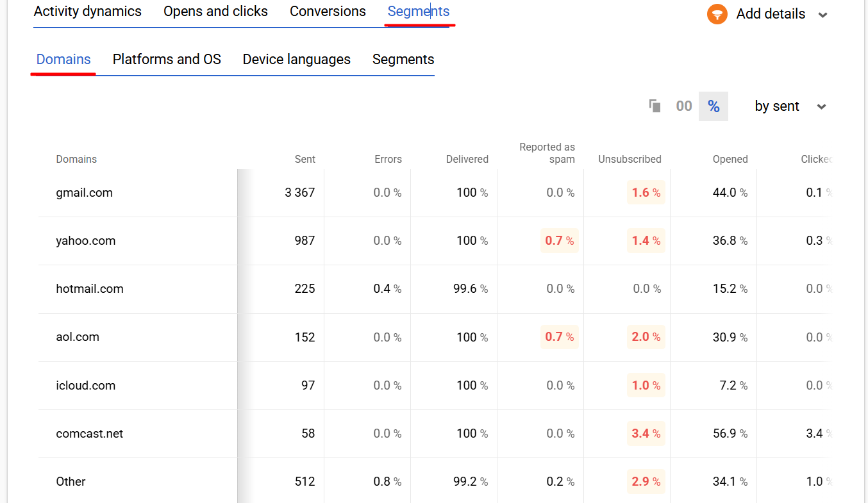This screenshot has width=868, height=503.
Task: Click Other errors value 0.8 %
Action: tap(387, 482)
